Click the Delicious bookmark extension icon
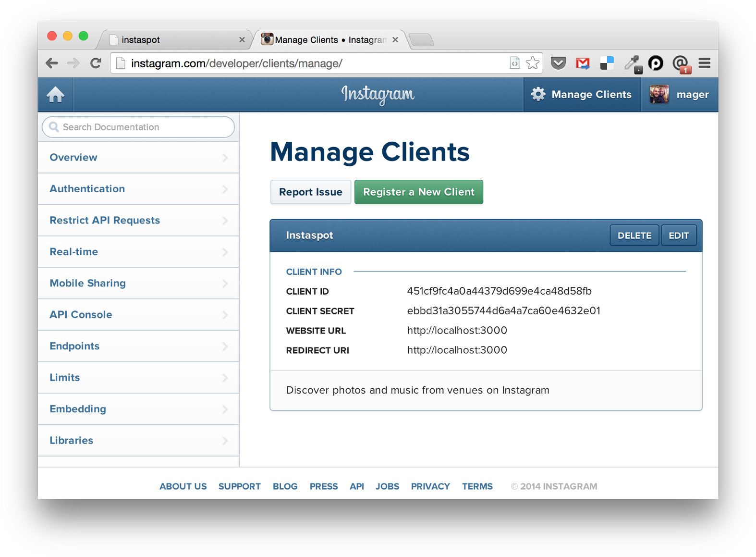This screenshot has width=756, height=557. pyautogui.click(x=607, y=63)
